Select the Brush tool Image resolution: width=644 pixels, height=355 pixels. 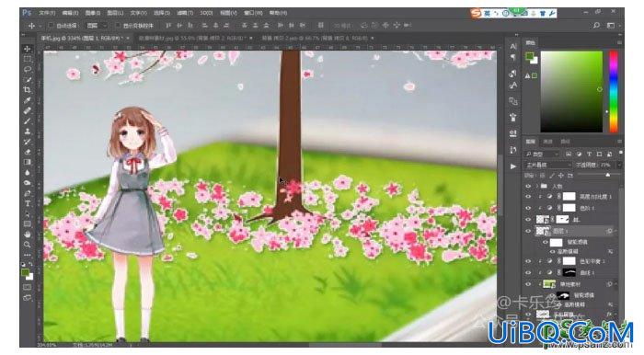[x=28, y=121]
